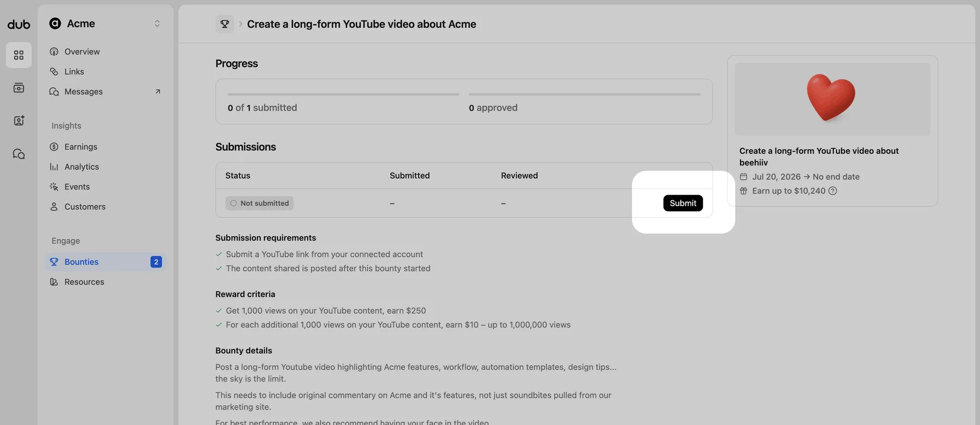980x425 pixels.
Task: Click the Status column header
Action: 238,175
